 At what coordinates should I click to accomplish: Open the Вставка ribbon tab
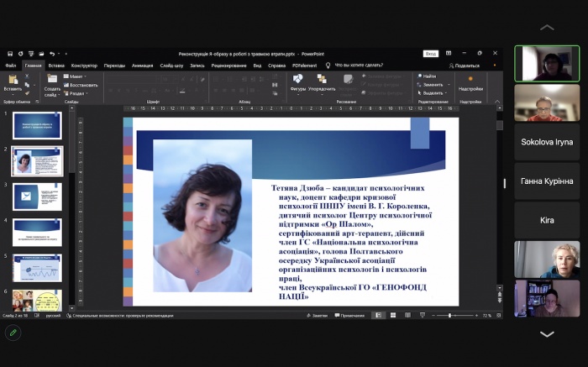click(x=56, y=65)
